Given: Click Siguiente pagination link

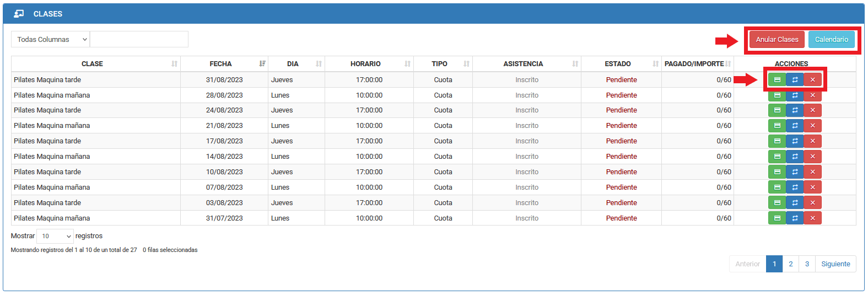Looking at the screenshot, I should click(835, 264).
